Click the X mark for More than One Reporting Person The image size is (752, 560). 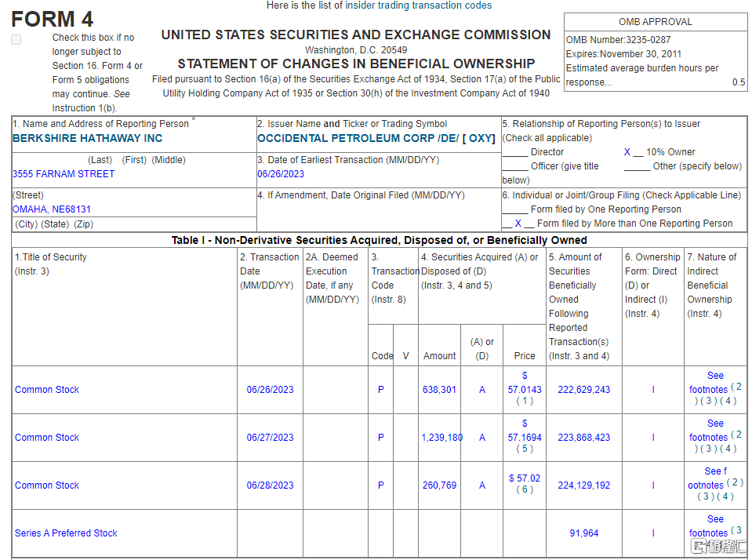tap(518, 223)
